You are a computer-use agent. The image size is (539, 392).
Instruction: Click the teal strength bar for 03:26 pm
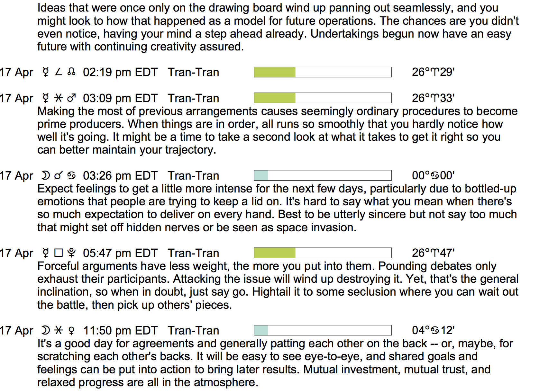261,175
